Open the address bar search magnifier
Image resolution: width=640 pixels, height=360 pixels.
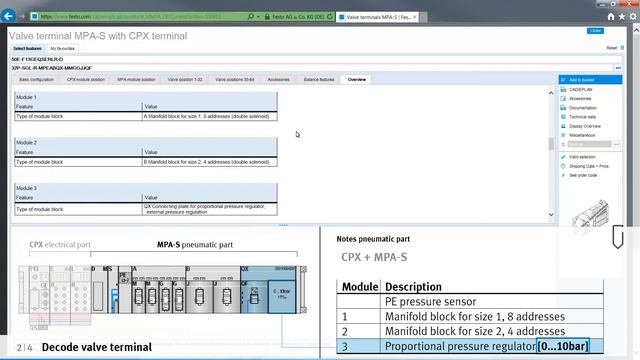251,17
